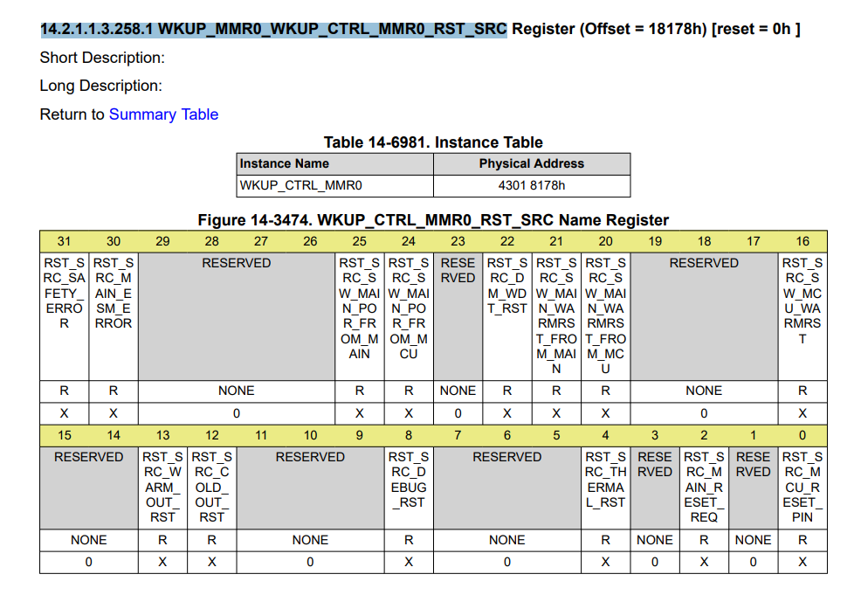Click the 'Table 14-6981. Instance Table' caption
The image size is (868, 595).
433,142
